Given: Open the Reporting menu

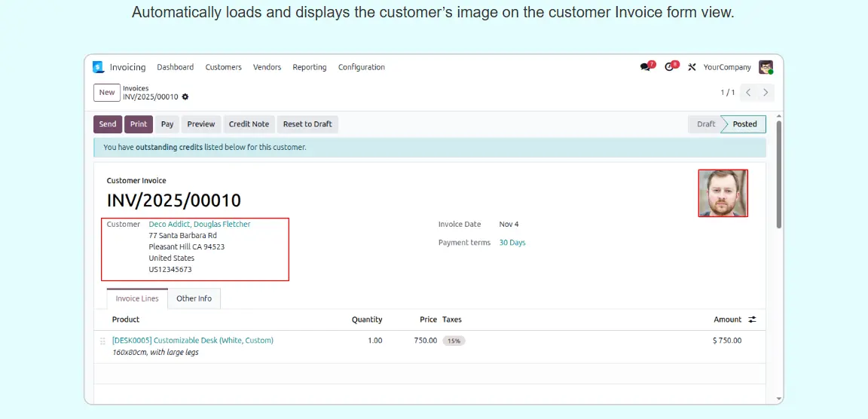Looking at the screenshot, I should click(309, 67).
